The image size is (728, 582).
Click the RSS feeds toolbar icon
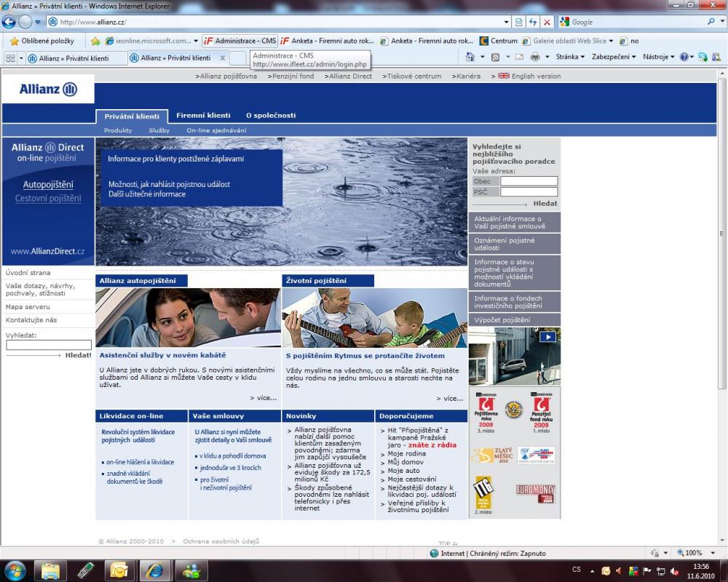pos(495,57)
